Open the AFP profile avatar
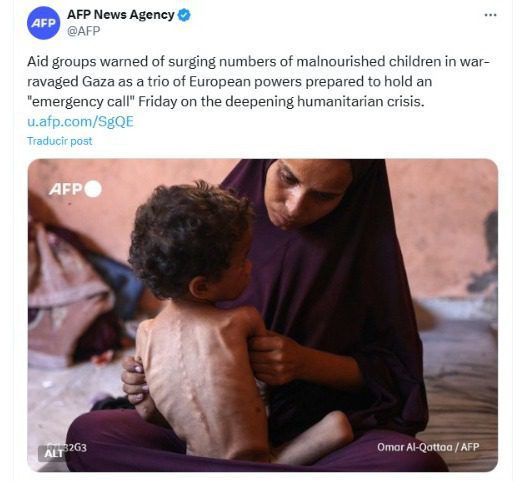Image resolution: width=518 pixels, height=481 pixels. 43,23
